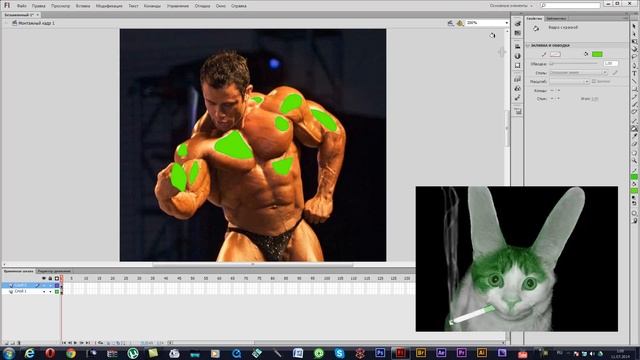Click the help search field
640x360 pixels.
(x=570, y=5)
